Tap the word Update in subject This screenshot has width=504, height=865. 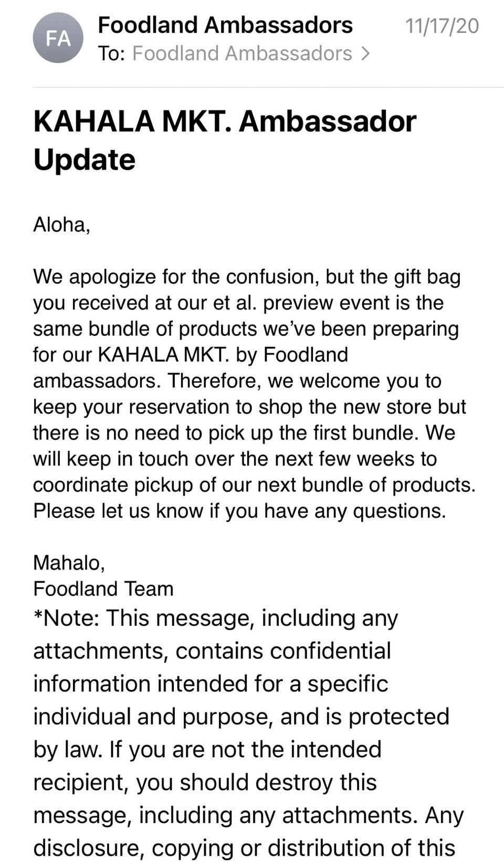85,160
